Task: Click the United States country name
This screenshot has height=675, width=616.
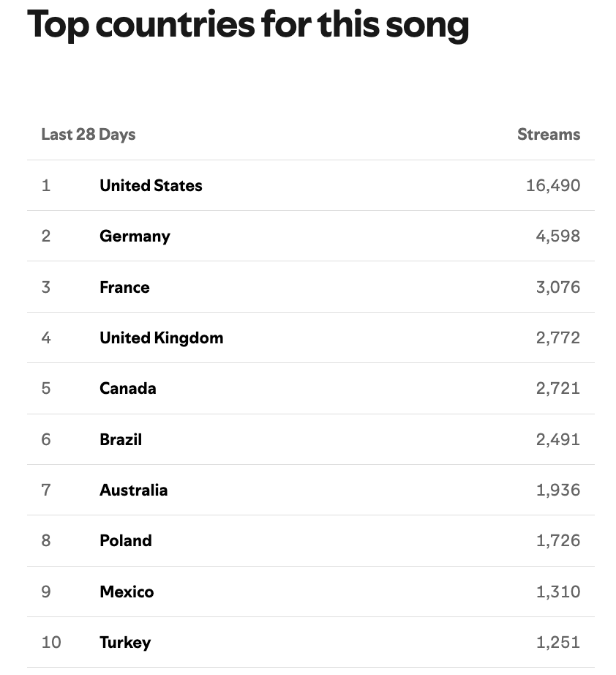Action: [151, 185]
